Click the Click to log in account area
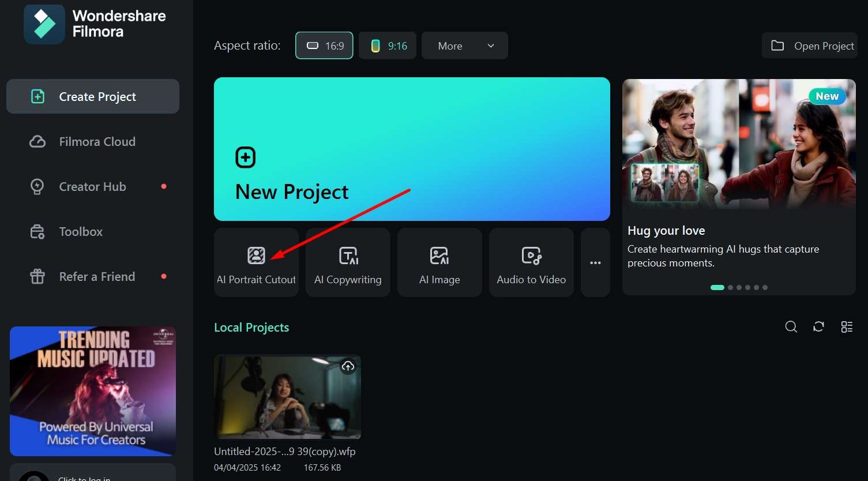Viewport: 868px width, 481px height. coord(93,472)
